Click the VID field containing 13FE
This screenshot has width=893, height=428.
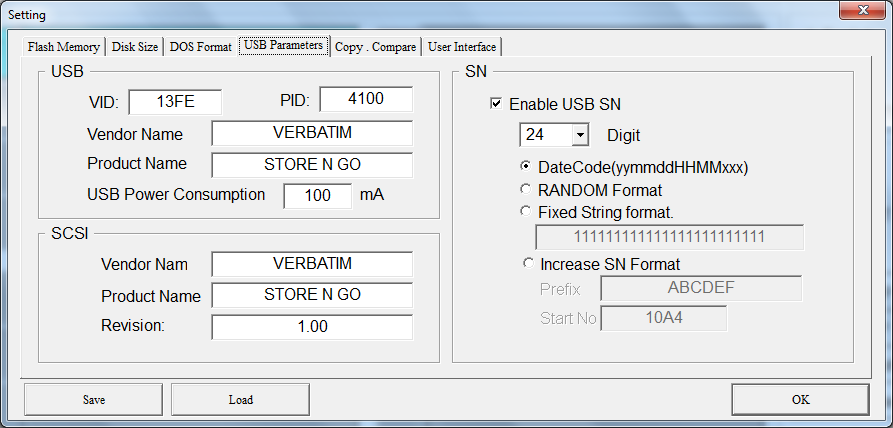tap(175, 102)
